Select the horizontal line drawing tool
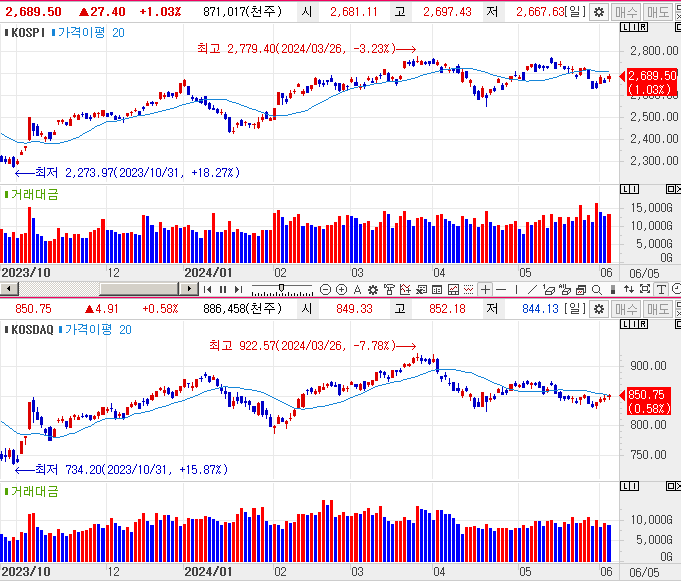Viewport: 681px width, 581px height. coord(501,290)
